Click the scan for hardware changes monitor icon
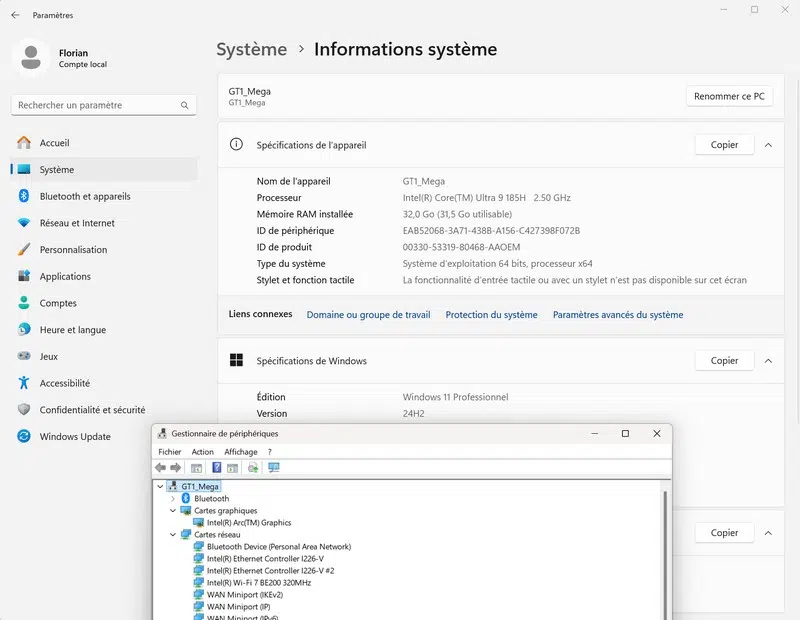 tap(274, 468)
